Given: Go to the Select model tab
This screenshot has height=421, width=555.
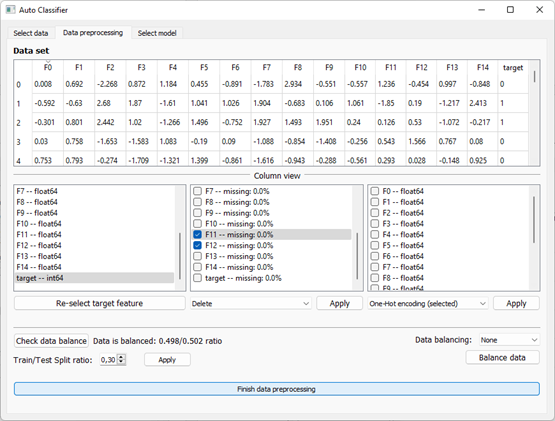Looking at the screenshot, I should point(157,33).
